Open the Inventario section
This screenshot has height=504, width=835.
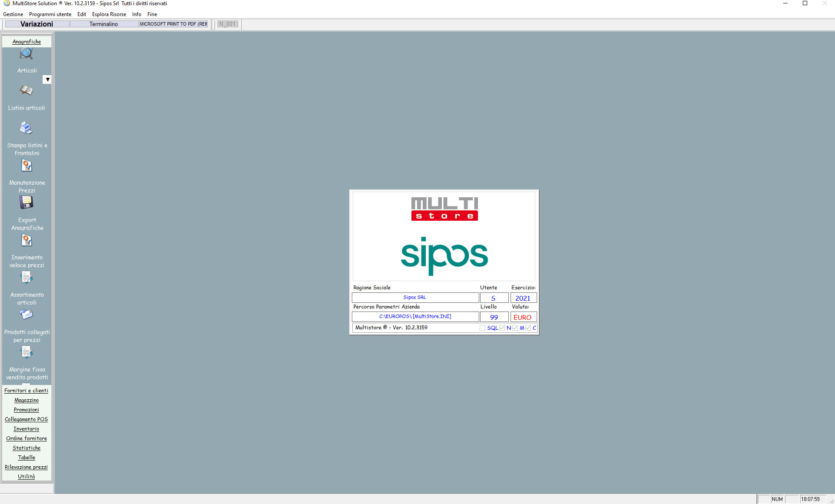click(x=27, y=429)
